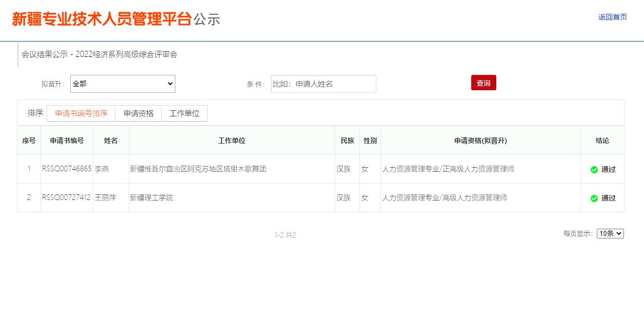Click the 申请书编号 column header
The height and width of the screenshot is (320, 644).
pos(67,141)
